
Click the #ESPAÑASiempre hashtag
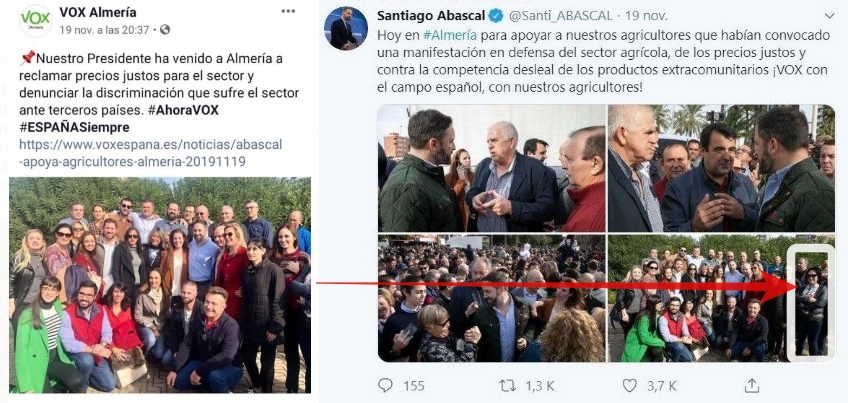[74, 128]
